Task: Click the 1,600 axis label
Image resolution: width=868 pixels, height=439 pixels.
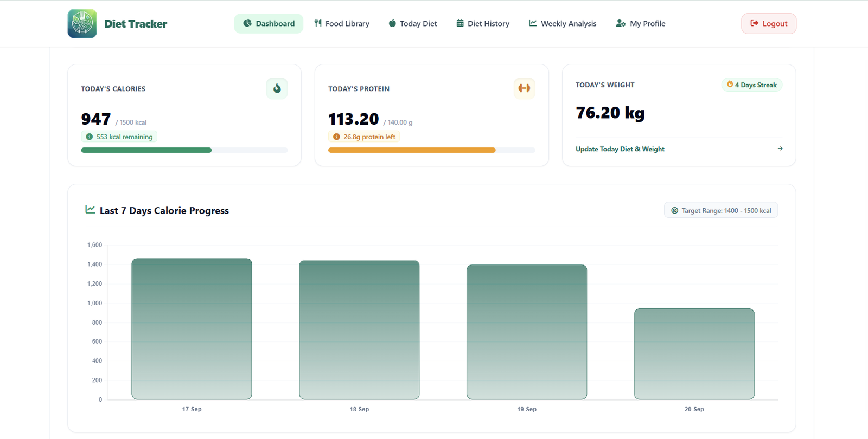Action: pyautogui.click(x=94, y=245)
